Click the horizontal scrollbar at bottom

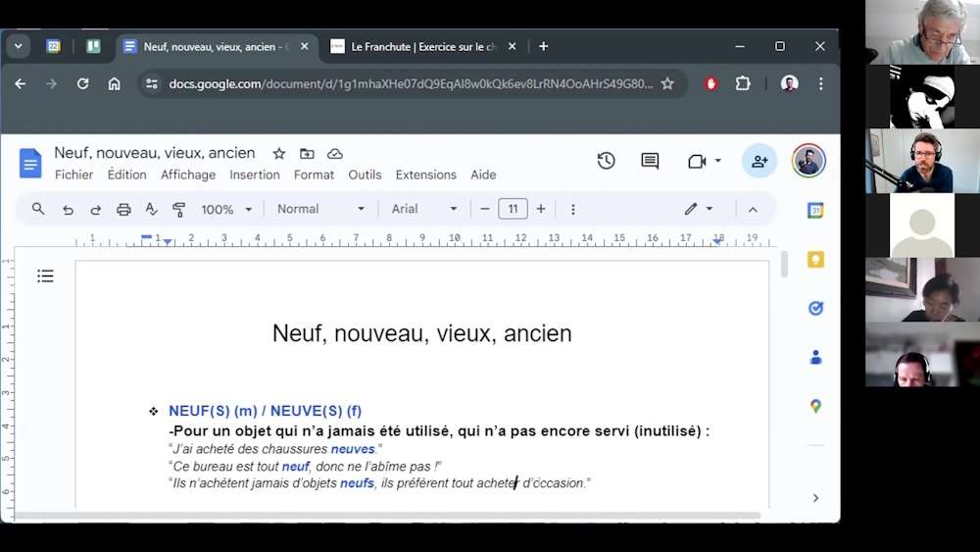click(387, 516)
